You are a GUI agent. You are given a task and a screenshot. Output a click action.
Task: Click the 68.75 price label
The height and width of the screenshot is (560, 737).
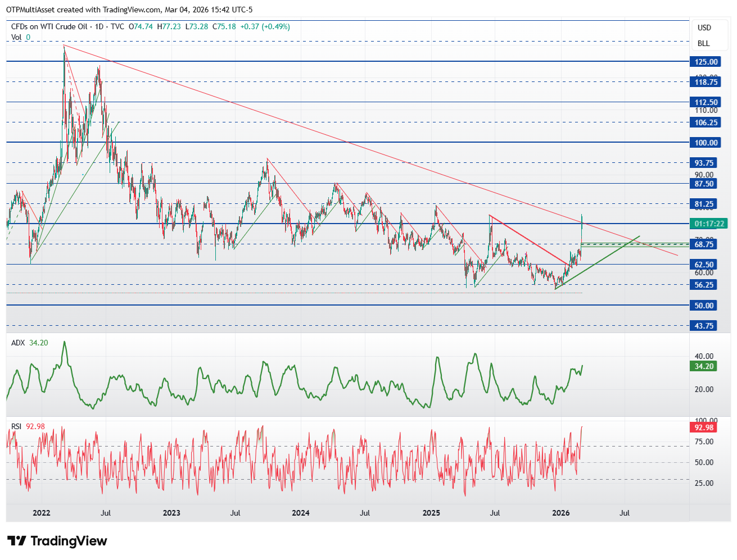[703, 244]
